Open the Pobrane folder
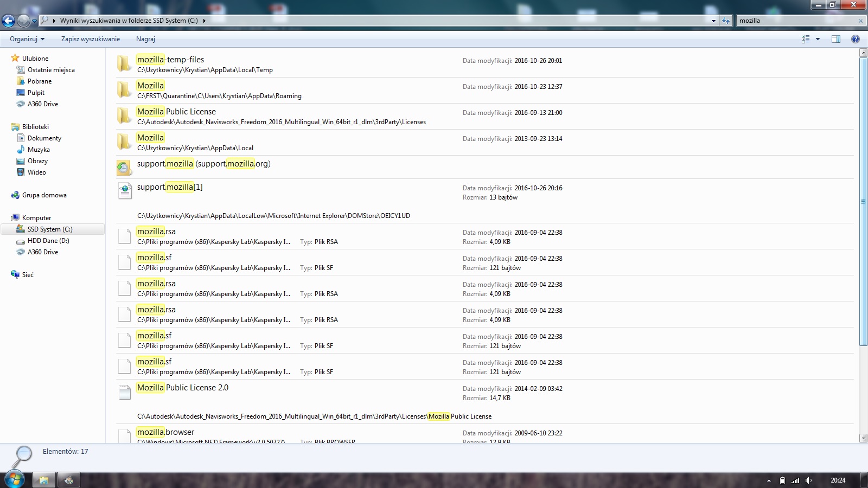Image resolution: width=868 pixels, height=488 pixels. click(40, 81)
